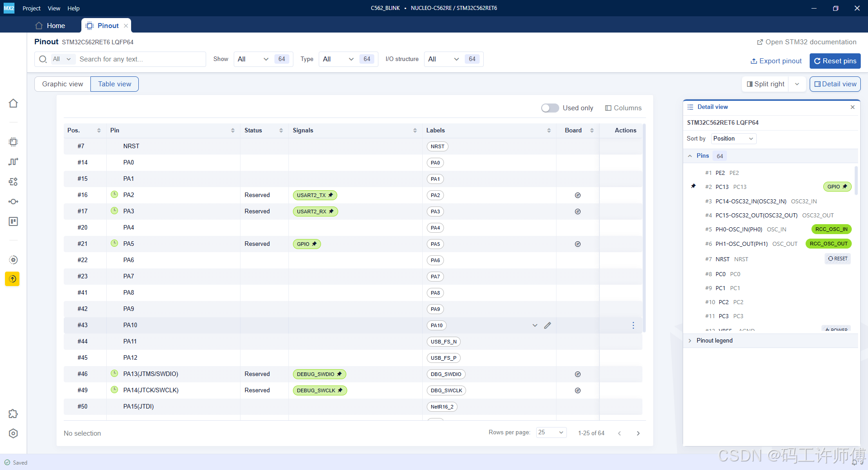Open the Type filter dropdown
The image size is (868, 470).
point(338,59)
